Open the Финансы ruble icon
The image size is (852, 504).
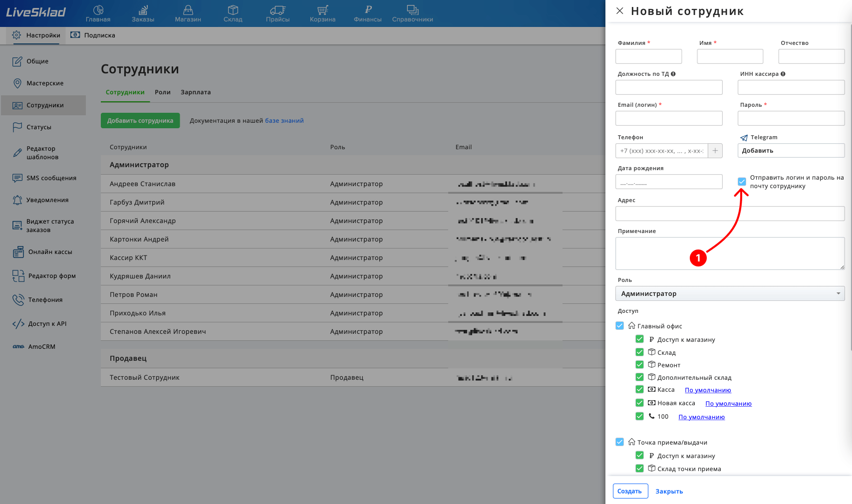click(368, 9)
